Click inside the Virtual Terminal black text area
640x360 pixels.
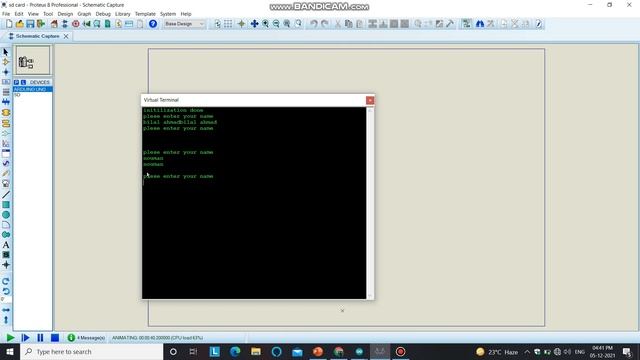(x=254, y=203)
